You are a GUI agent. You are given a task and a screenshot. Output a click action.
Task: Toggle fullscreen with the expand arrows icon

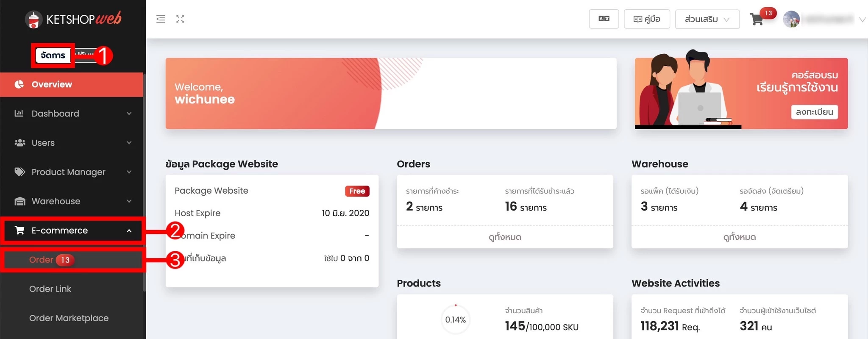pyautogui.click(x=180, y=19)
